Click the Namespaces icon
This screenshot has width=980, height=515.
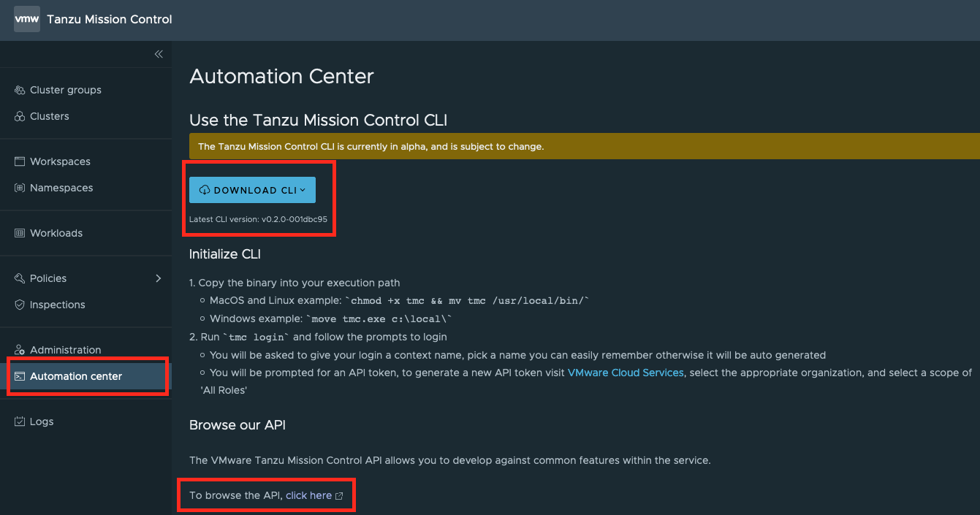pyautogui.click(x=19, y=188)
